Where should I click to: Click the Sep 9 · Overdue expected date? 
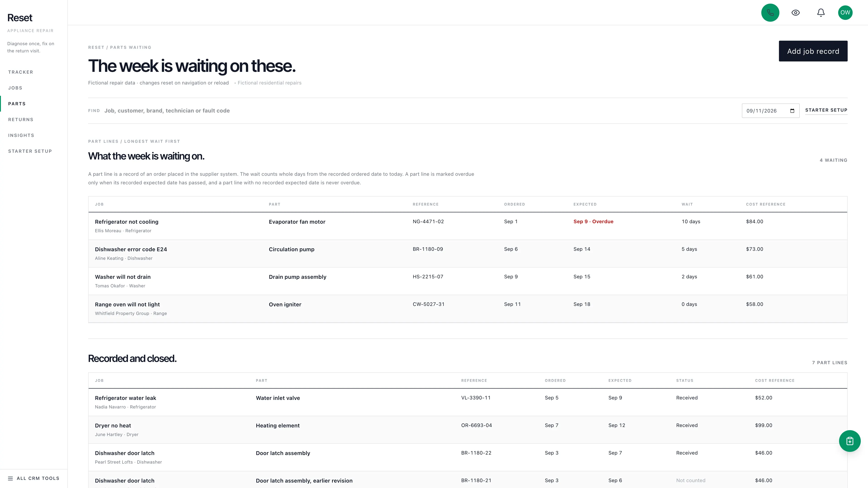593,222
